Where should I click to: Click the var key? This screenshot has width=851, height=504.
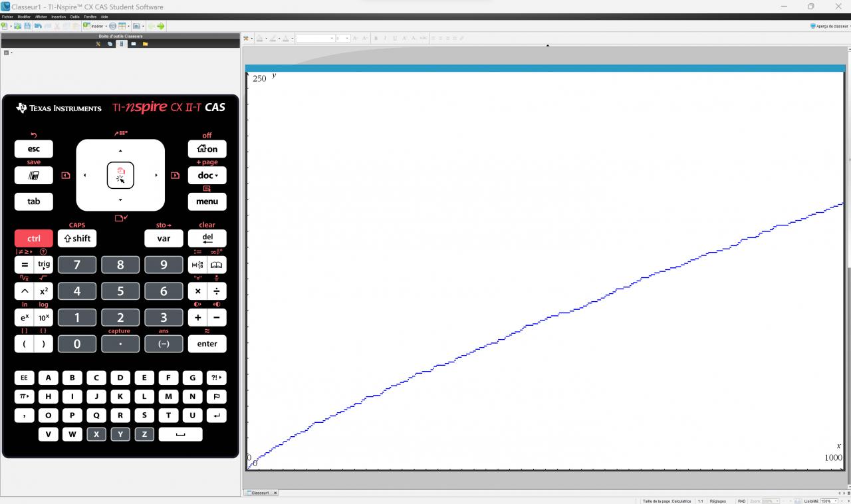164,238
